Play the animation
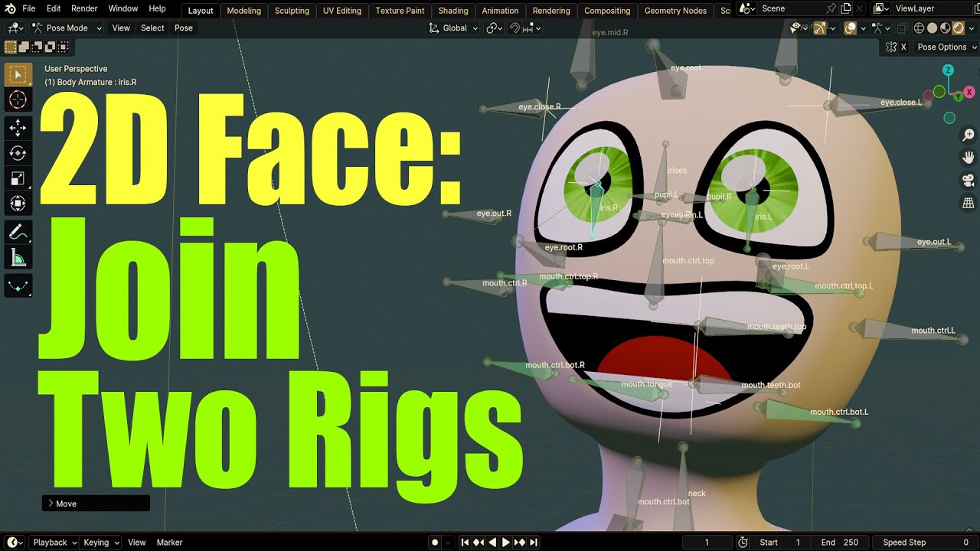The height and width of the screenshot is (551, 980). [x=505, y=542]
